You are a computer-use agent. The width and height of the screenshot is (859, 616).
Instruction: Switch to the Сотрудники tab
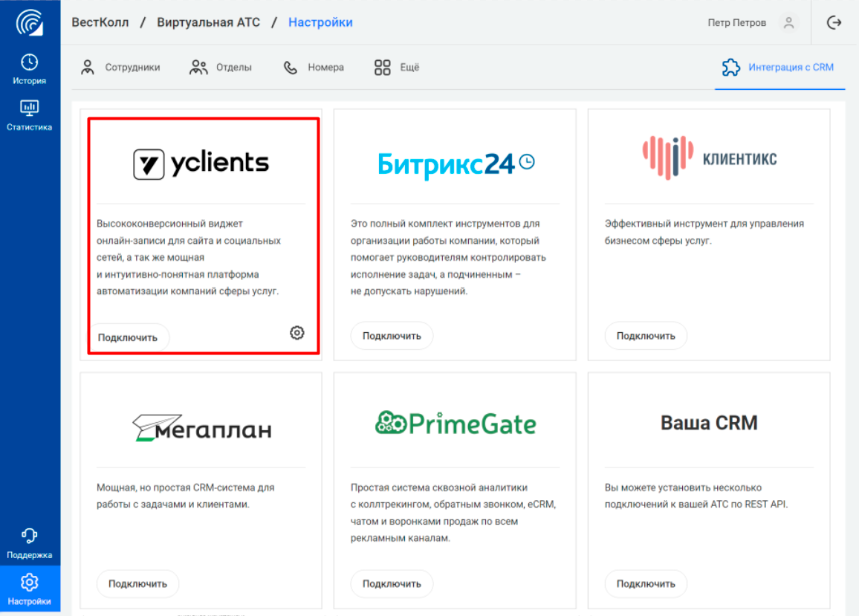(x=120, y=68)
